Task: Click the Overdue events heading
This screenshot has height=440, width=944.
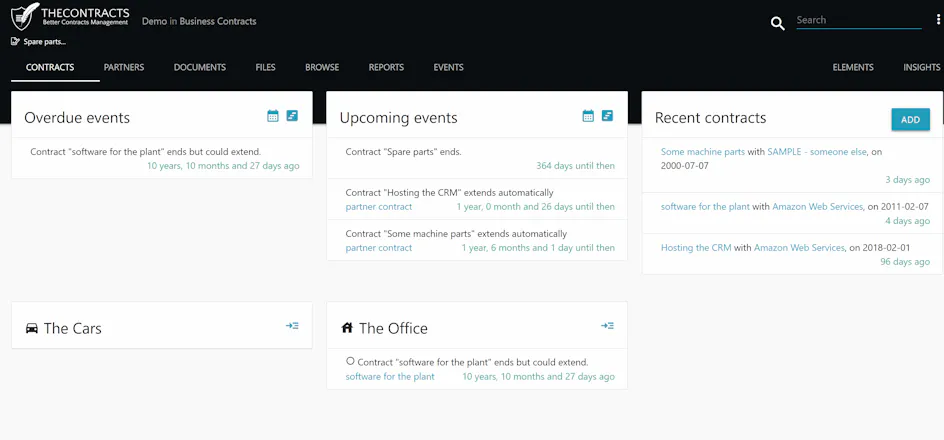Action: [77, 117]
